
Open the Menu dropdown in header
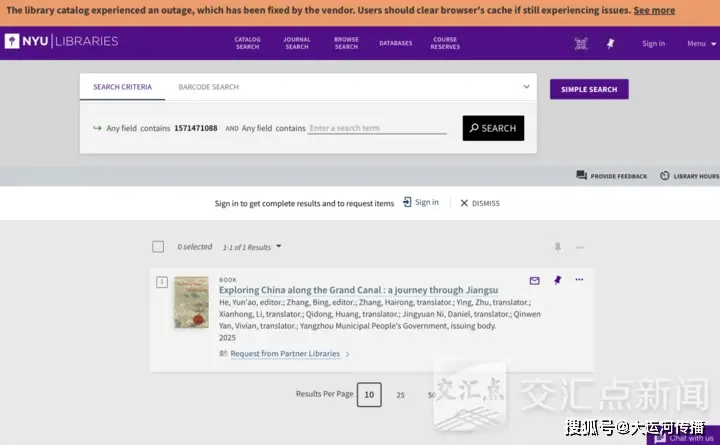[699, 43]
